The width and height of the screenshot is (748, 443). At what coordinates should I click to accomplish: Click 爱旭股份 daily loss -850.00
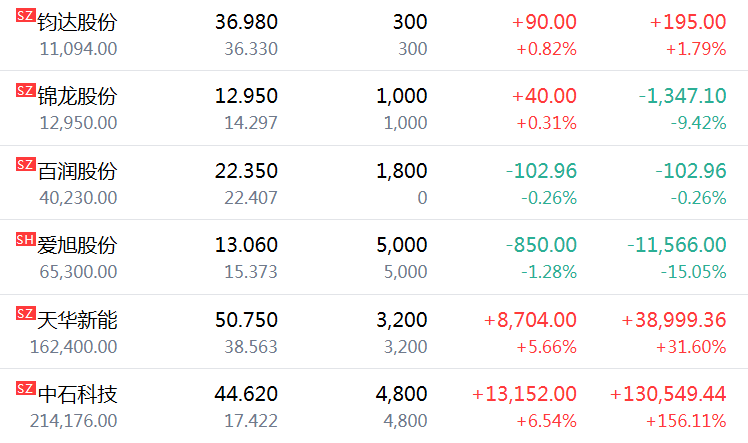tap(541, 245)
